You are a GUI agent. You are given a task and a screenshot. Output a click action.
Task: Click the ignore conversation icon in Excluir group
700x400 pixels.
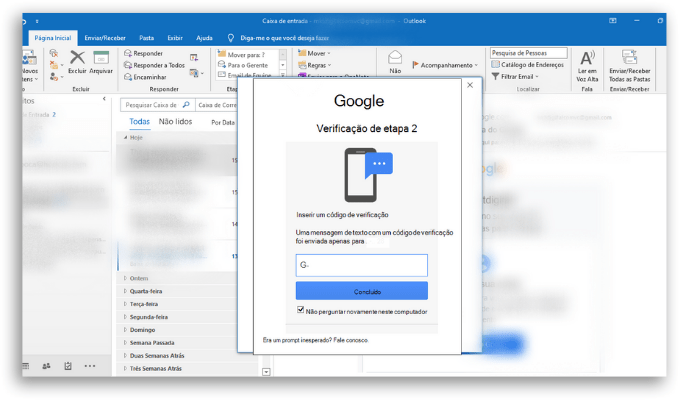coord(54,53)
